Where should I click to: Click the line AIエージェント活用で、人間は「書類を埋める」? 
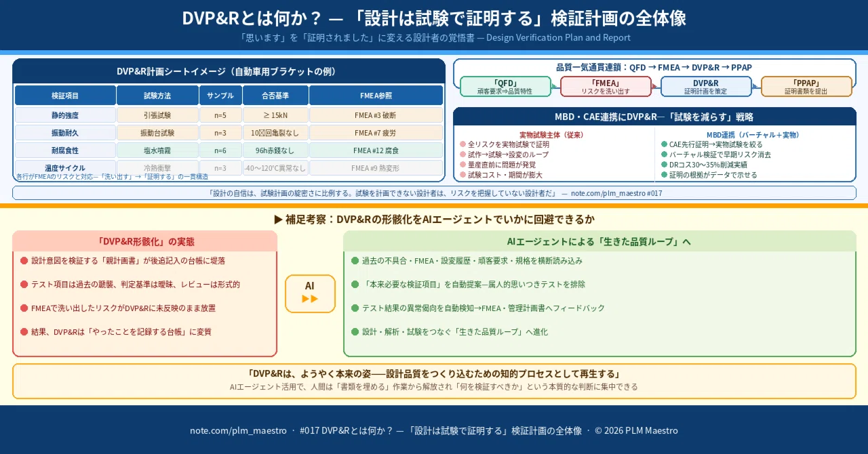pos(434,387)
